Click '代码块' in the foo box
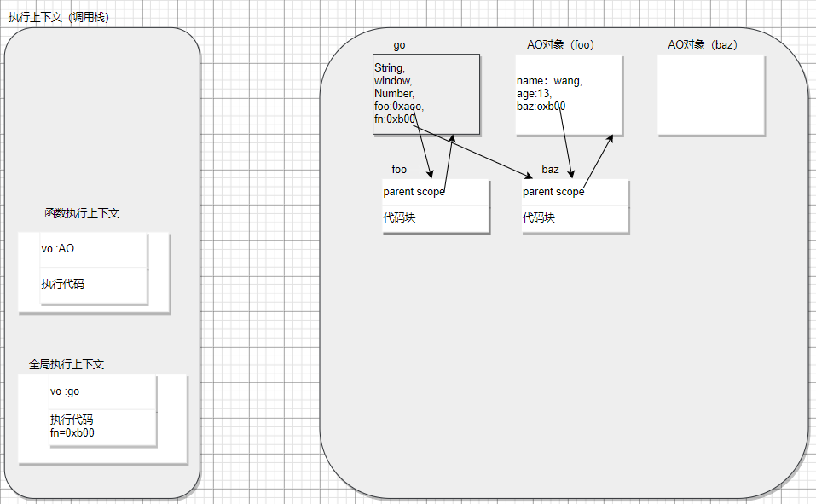Viewport: 816px width, 504px height. [x=399, y=217]
